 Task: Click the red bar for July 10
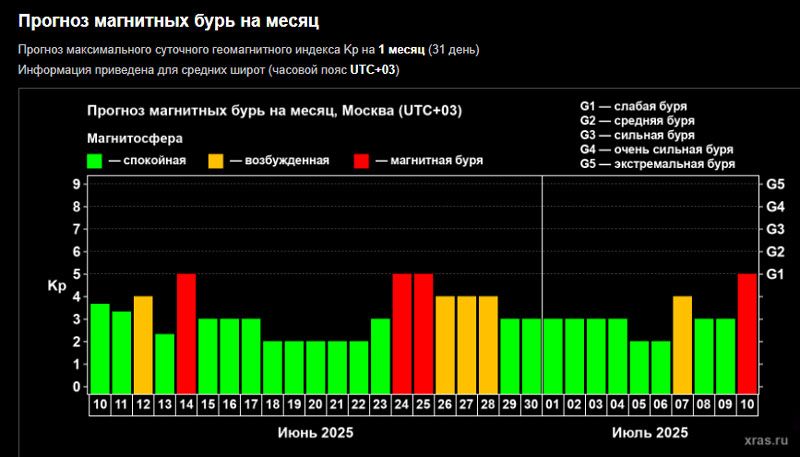coord(747,332)
